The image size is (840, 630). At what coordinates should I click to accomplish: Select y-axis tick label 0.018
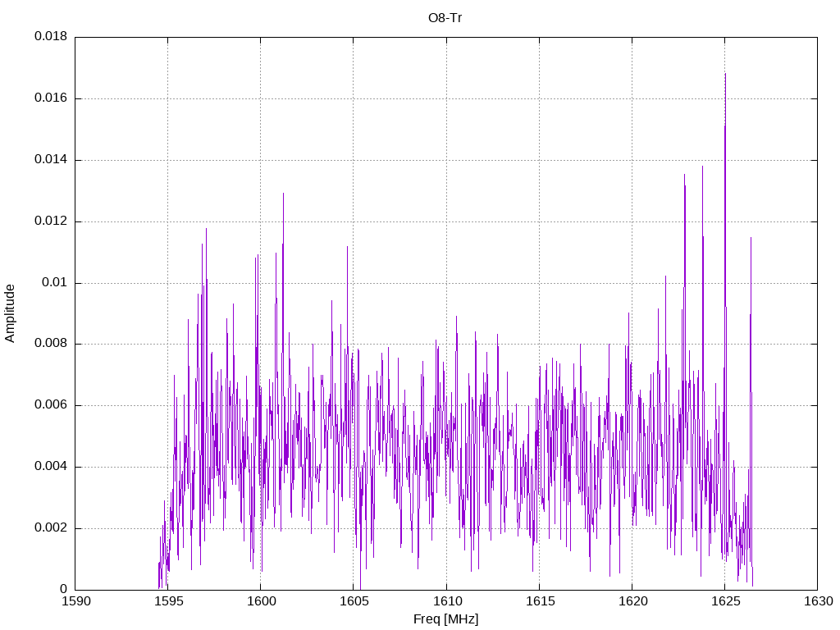(51, 36)
